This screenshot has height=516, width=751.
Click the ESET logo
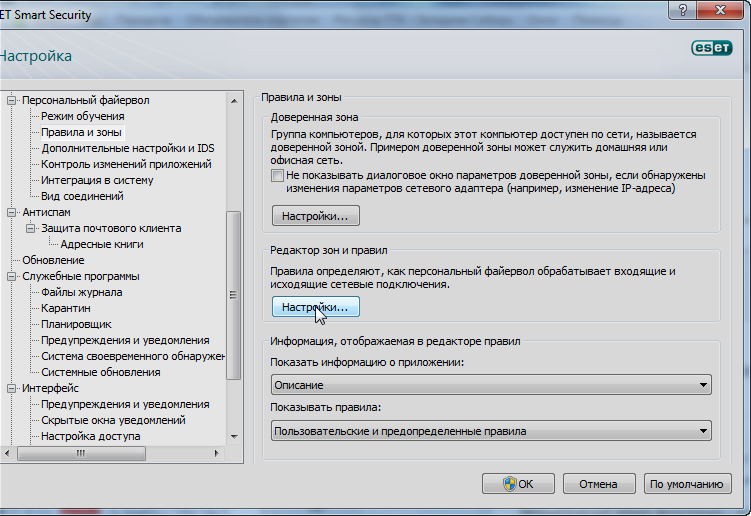tap(712, 48)
